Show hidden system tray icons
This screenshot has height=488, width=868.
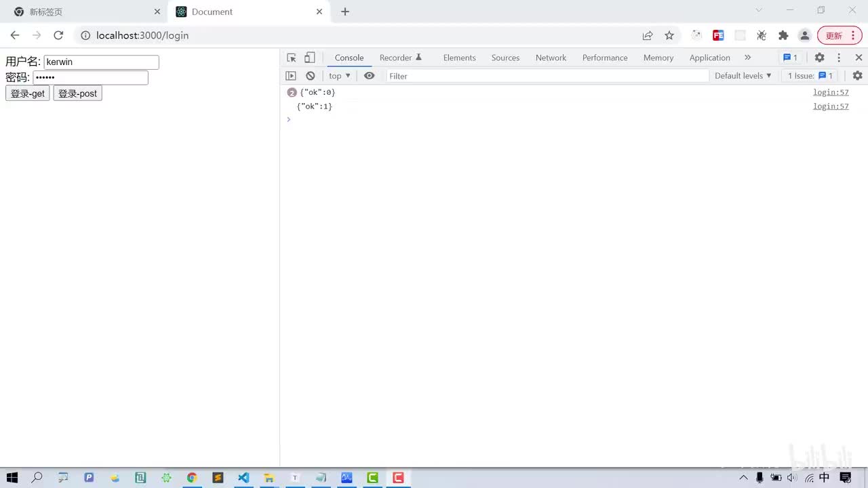[x=744, y=478]
